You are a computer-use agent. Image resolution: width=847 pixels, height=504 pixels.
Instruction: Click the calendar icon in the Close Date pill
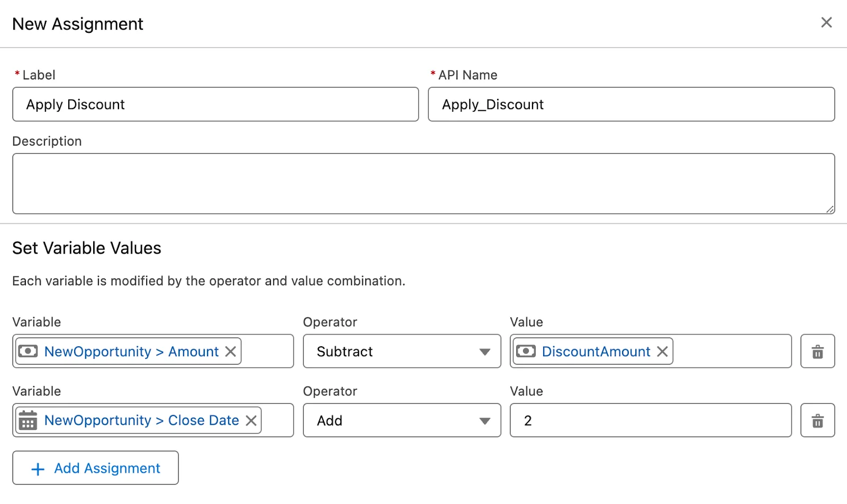(28, 420)
